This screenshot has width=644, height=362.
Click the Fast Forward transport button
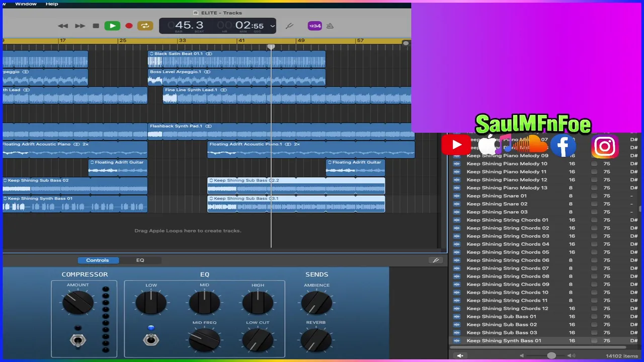80,26
